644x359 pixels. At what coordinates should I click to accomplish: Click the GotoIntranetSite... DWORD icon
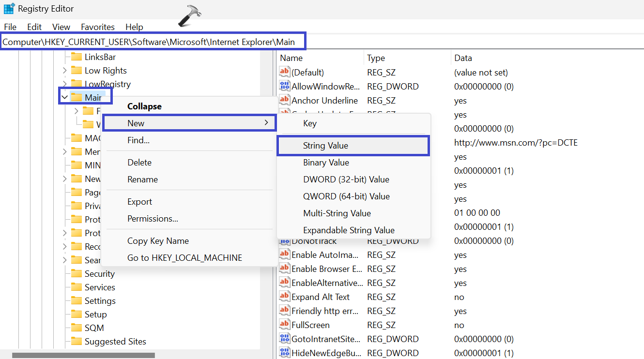(x=285, y=339)
